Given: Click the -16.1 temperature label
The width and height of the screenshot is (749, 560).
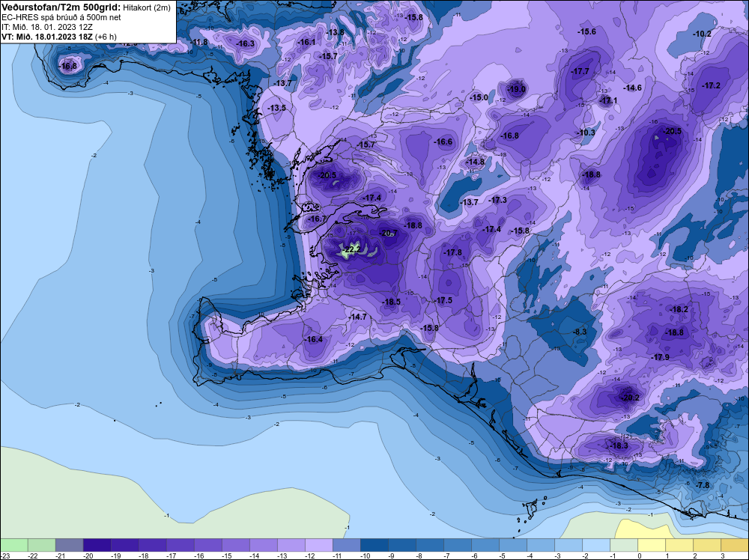Looking at the screenshot, I should pyautogui.click(x=306, y=42).
